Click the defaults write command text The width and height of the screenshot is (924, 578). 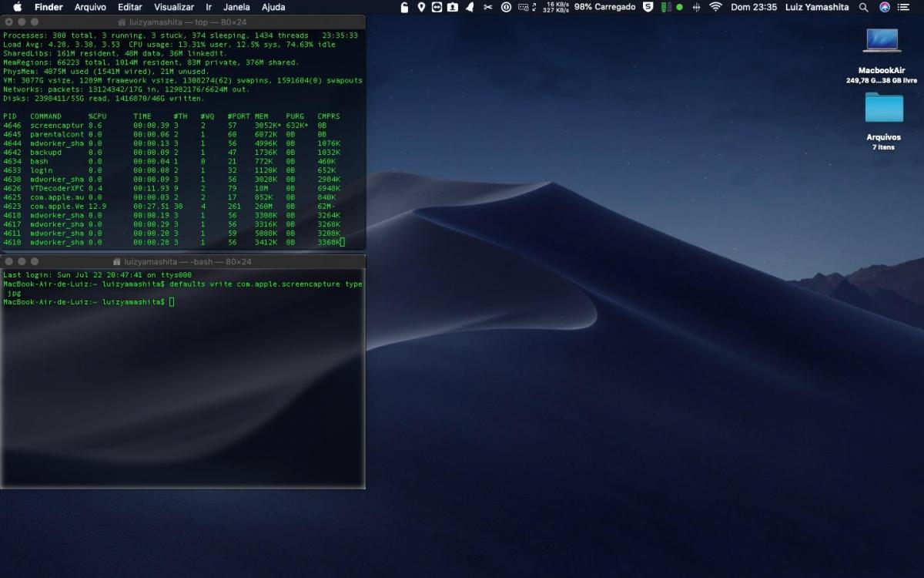coord(266,284)
